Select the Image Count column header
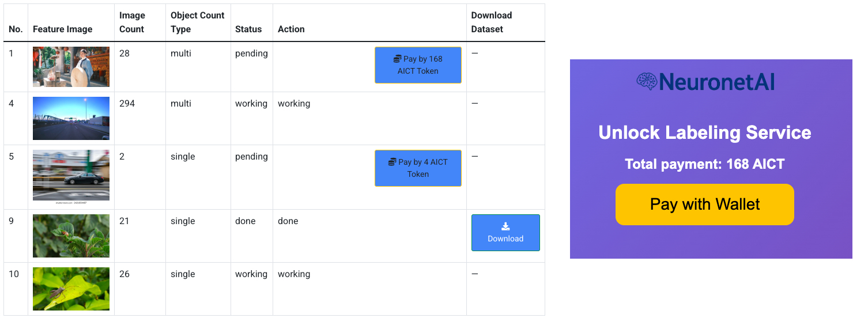This screenshot has width=868, height=318. click(x=132, y=22)
